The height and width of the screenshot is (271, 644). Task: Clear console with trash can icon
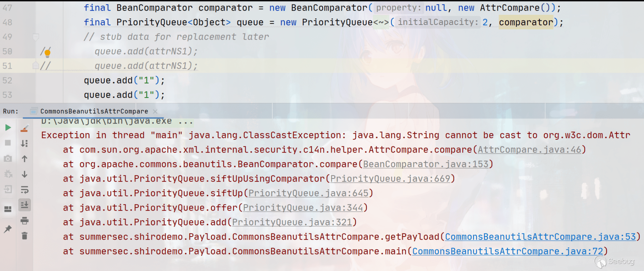tap(25, 236)
